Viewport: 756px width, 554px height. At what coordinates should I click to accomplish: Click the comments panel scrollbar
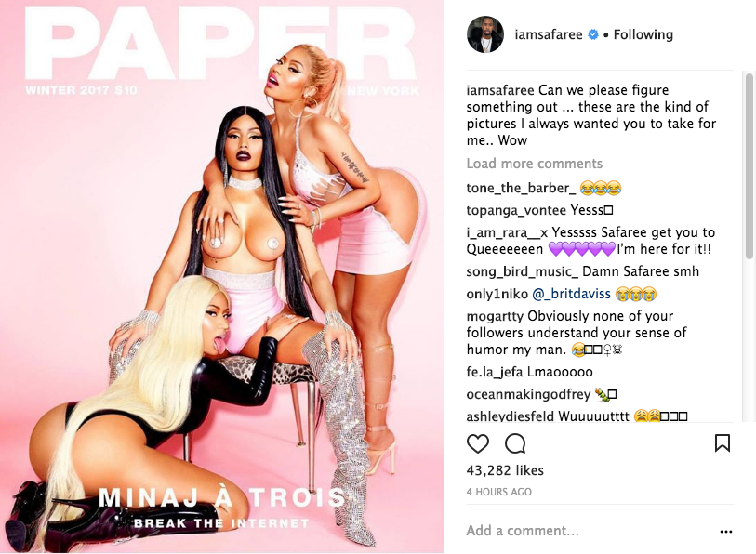[749, 166]
